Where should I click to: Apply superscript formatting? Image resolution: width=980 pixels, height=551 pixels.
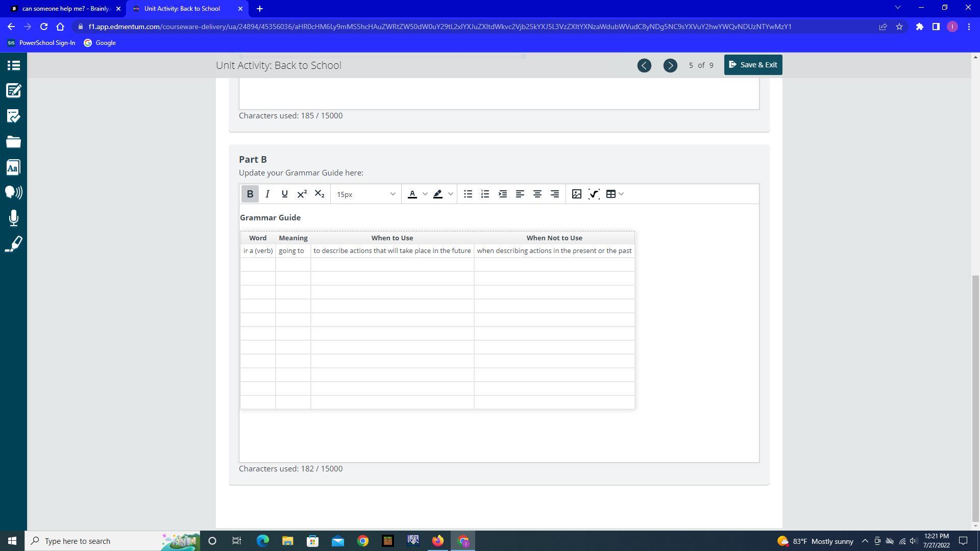(302, 194)
